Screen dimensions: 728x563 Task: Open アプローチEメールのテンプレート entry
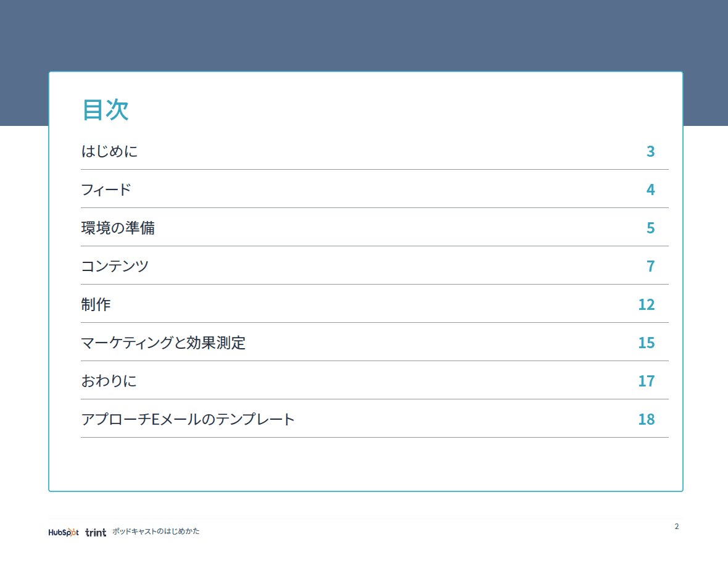coord(188,419)
